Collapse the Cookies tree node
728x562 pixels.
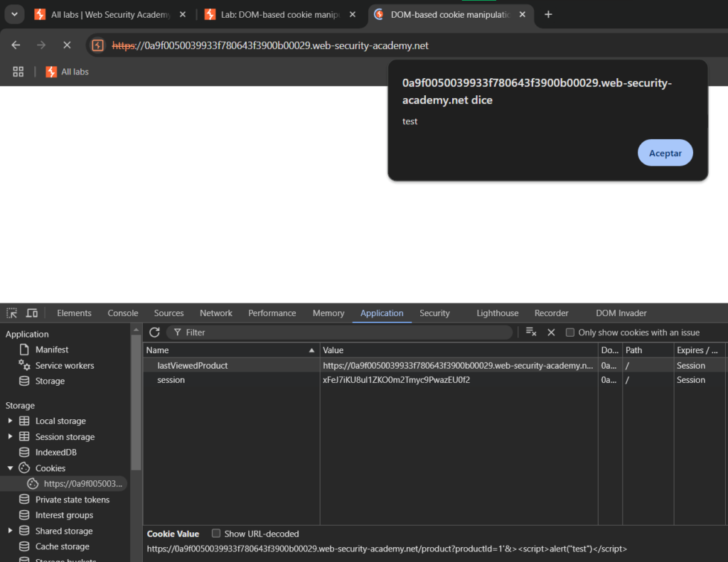[10, 468]
